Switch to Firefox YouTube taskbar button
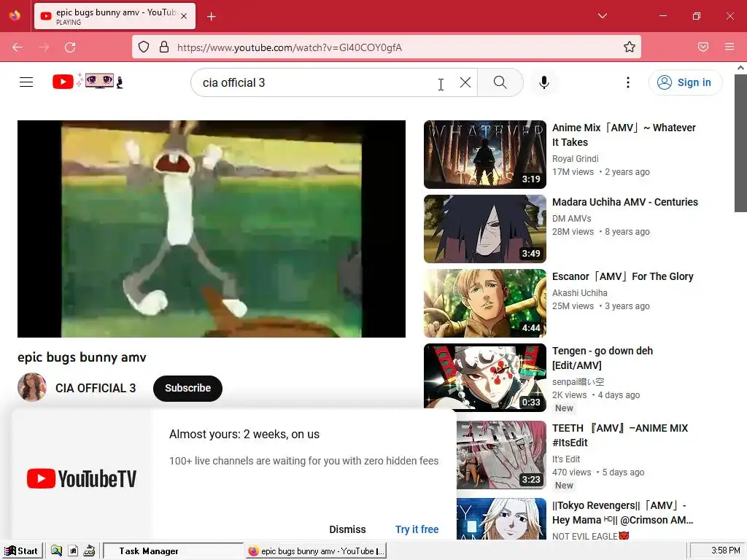This screenshot has width=747, height=560. (x=317, y=551)
